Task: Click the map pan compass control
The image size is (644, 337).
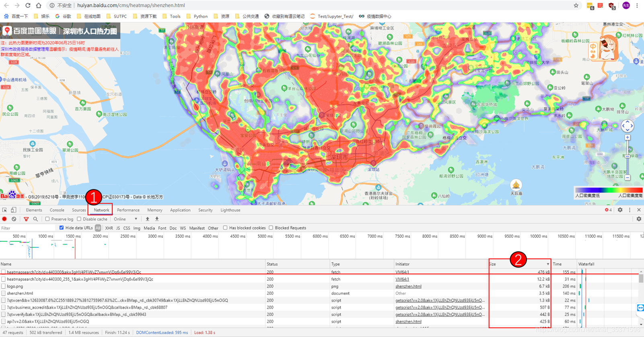Action: tap(627, 126)
